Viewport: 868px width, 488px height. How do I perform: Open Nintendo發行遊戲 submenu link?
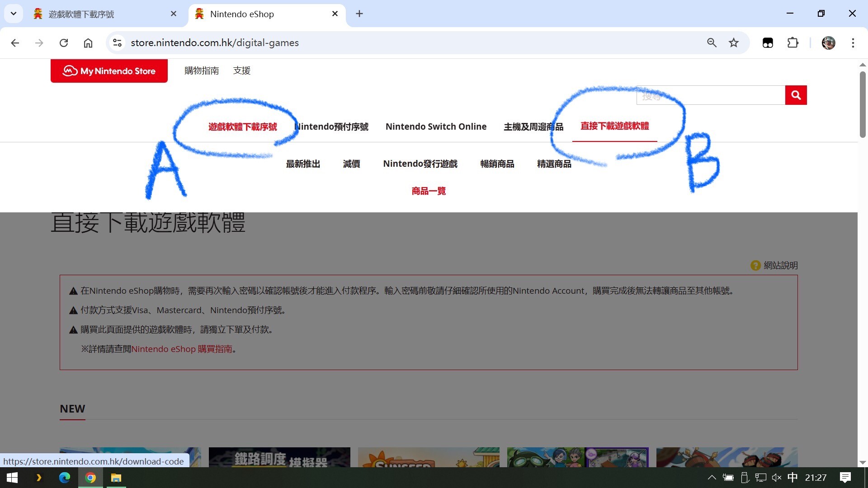[420, 164]
